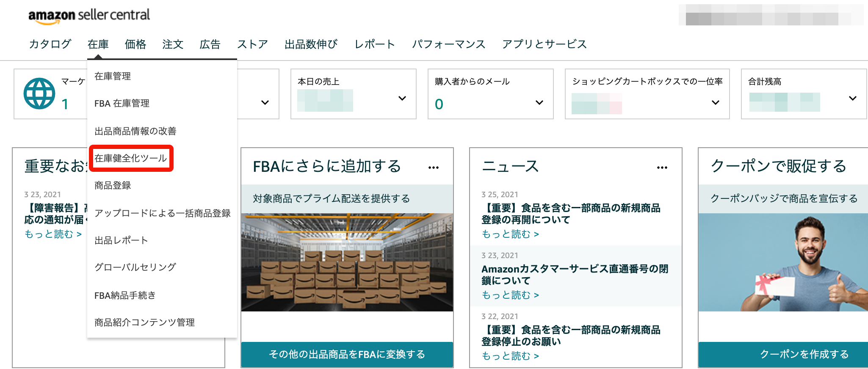Click the クーポンバッジで商品を宣伝する subtitle
The width and height of the screenshot is (868, 369).
(784, 198)
